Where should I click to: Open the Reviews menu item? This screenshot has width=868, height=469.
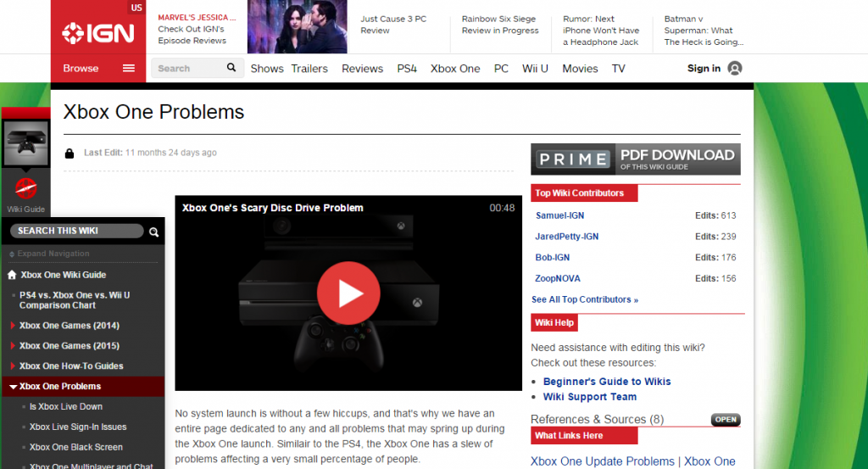pos(362,69)
